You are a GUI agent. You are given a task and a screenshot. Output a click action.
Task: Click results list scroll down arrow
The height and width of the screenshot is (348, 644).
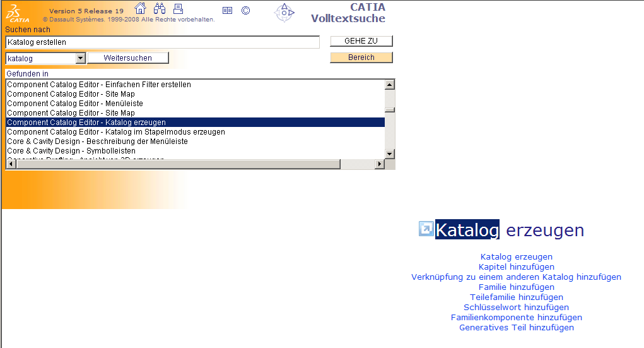(390, 154)
